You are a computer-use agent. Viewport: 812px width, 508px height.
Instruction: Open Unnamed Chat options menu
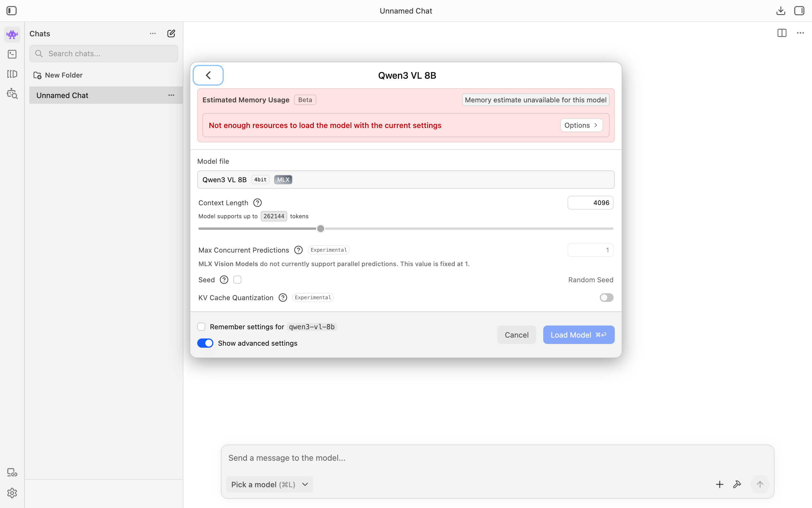tap(171, 95)
